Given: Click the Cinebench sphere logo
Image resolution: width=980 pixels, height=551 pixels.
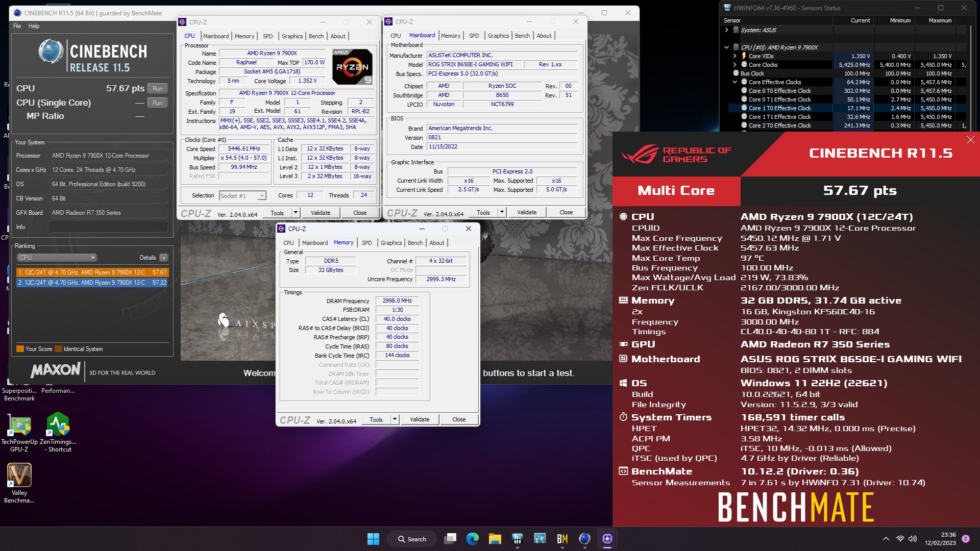Looking at the screenshot, I should pos(51,52).
